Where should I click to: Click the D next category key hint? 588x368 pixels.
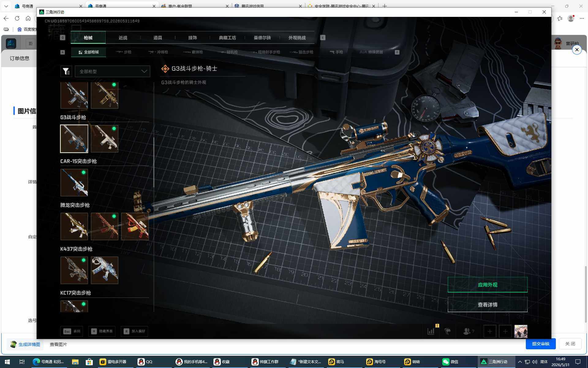397,52
